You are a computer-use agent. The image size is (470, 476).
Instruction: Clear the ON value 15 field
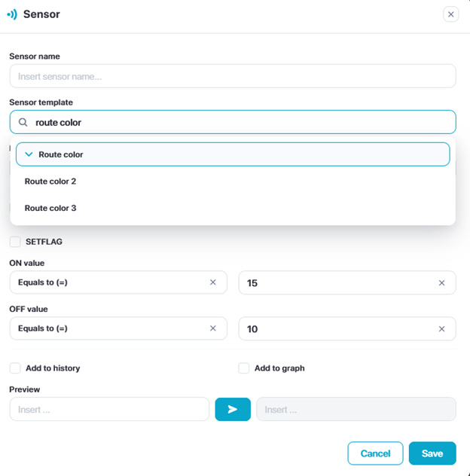(442, 283)
